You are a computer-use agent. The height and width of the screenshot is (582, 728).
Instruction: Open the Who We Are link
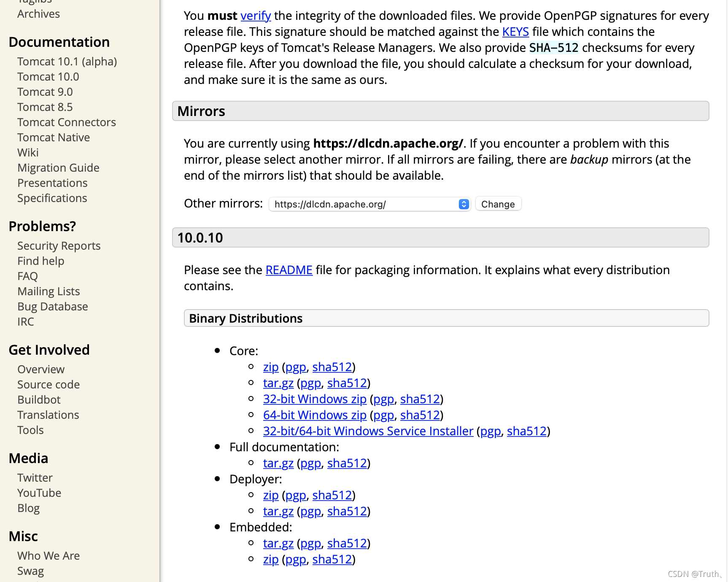[49, 556]
